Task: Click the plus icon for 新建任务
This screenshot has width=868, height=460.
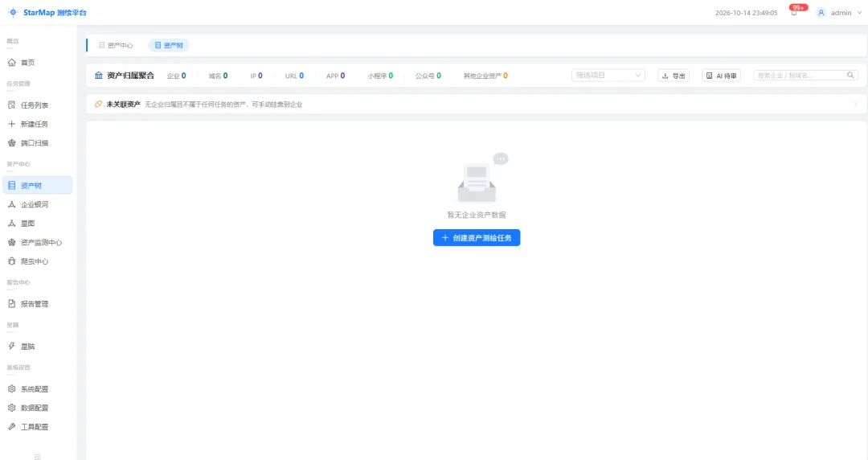Action: (x=11, y=124)
